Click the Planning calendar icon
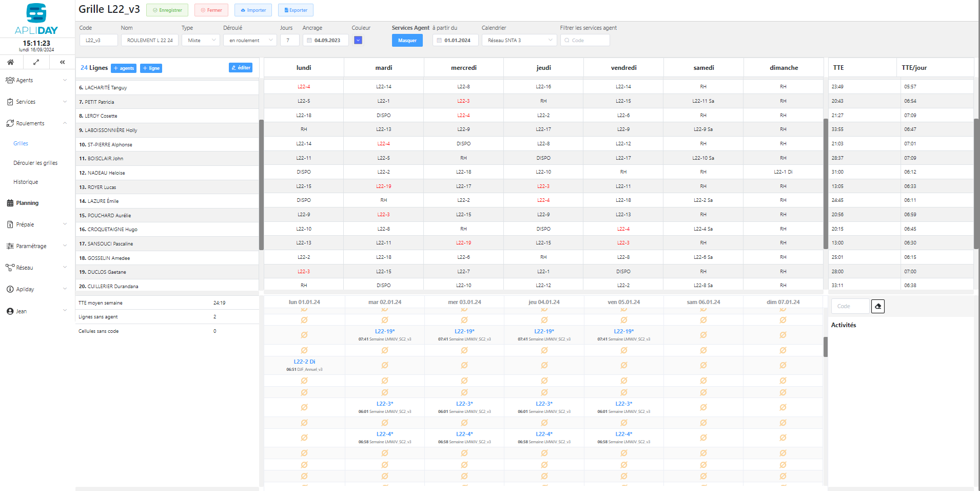 pyautogui.click(x=10, y=203)
